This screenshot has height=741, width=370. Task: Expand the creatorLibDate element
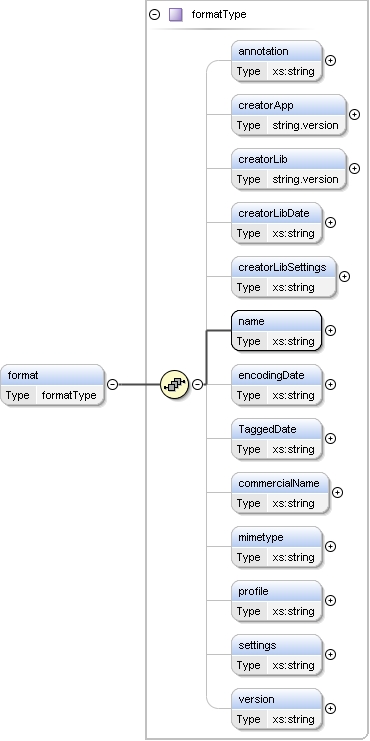click(x=331, y=222)
